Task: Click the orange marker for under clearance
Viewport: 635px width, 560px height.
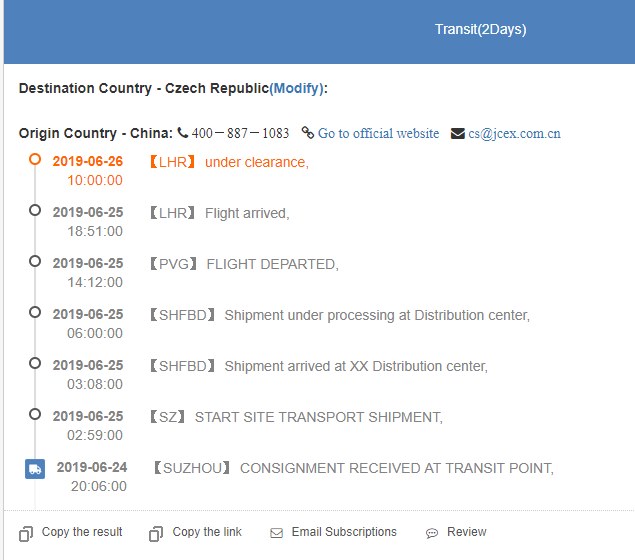Action: coord(35,159)
